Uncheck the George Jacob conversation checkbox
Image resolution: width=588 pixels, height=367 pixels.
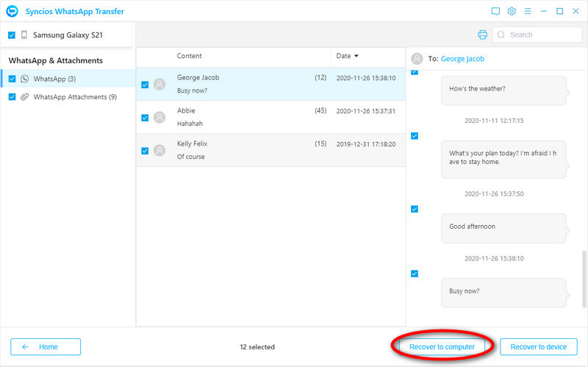coord(145,85)
